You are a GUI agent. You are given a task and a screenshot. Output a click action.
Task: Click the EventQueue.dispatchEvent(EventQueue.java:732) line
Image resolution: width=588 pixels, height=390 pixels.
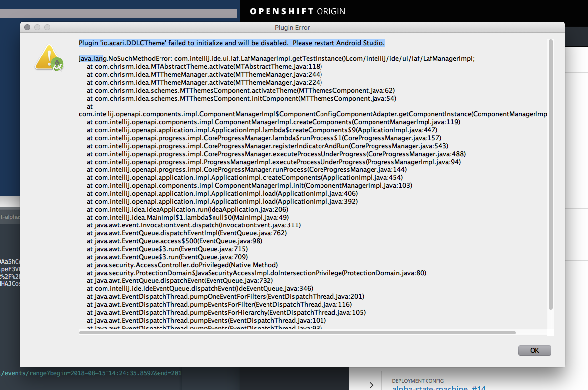click(180, 280)
